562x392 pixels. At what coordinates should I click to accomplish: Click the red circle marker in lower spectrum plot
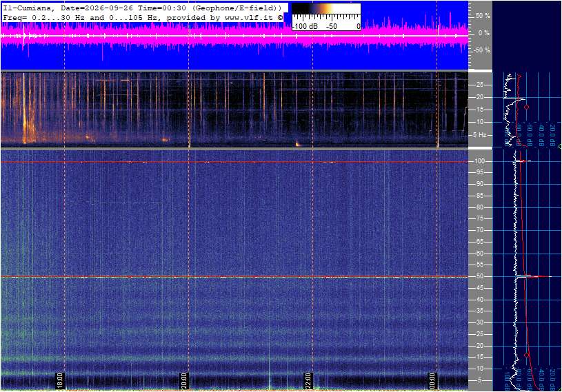click(x=527, y=355)
